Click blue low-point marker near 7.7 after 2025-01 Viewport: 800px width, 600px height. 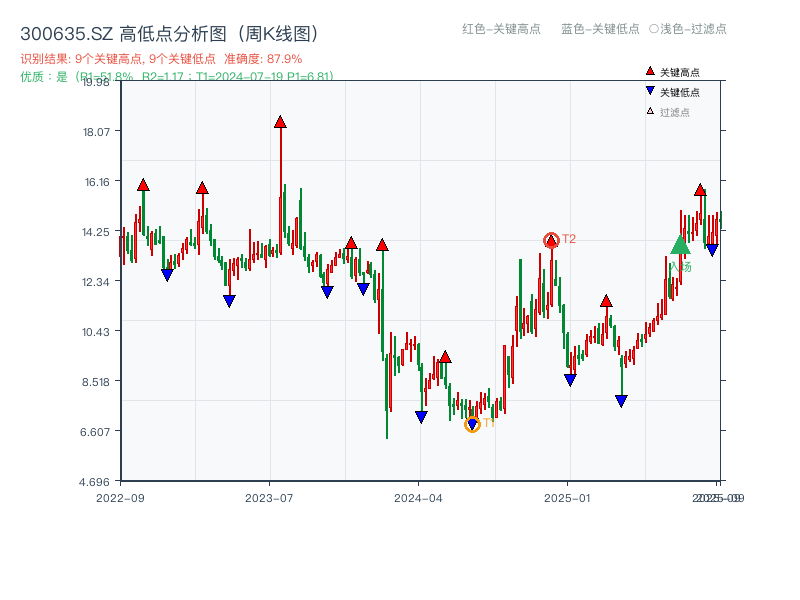tap(621, 401)
